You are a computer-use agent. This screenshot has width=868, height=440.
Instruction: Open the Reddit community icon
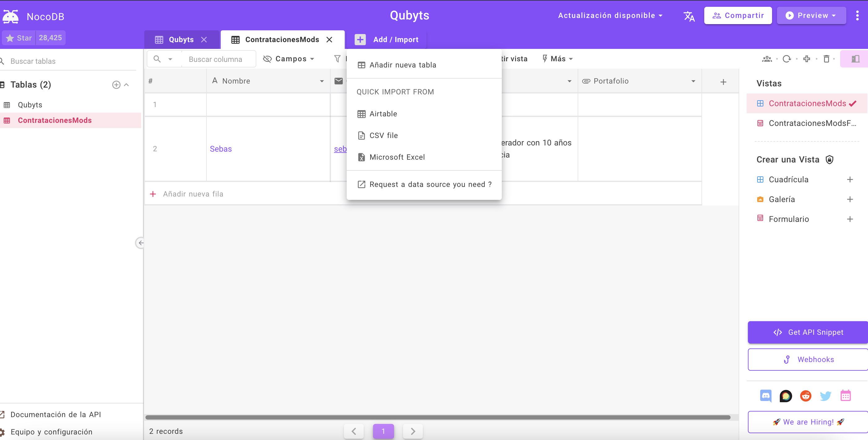[806, 396]
